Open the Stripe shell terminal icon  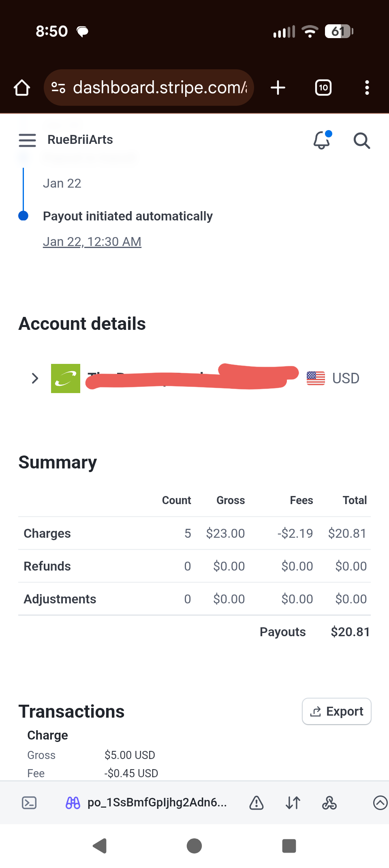pyautogui.click(x=29, y=803)
